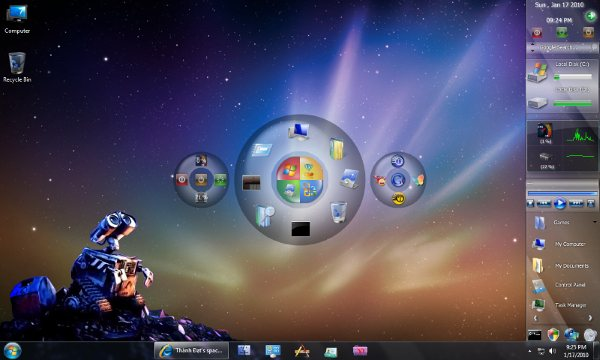
Task: Click the pink folder taskbar icon
Action: [x=360, y=350]
